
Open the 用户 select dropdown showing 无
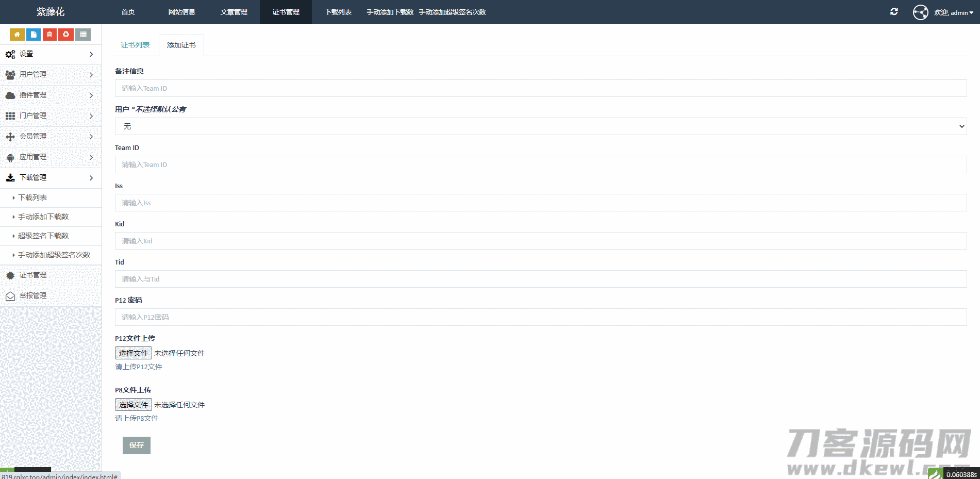(541, 126)
